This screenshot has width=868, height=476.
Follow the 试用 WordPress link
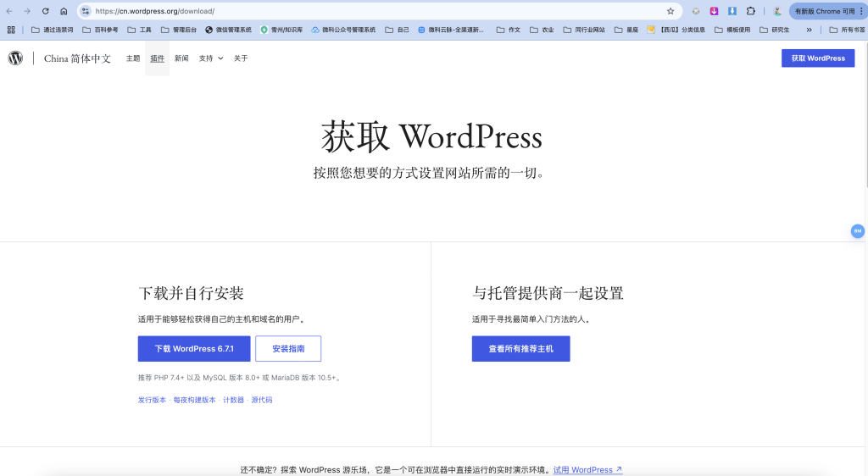coord(588,470)
